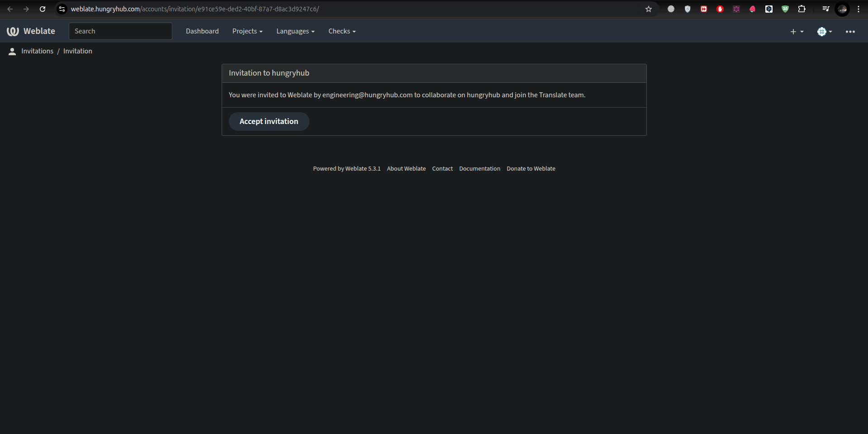Image resolution: width=868 pixels, height=434 pixels.
Task: Expand the Languages dropdown
Action: click(x=295, y=31)
